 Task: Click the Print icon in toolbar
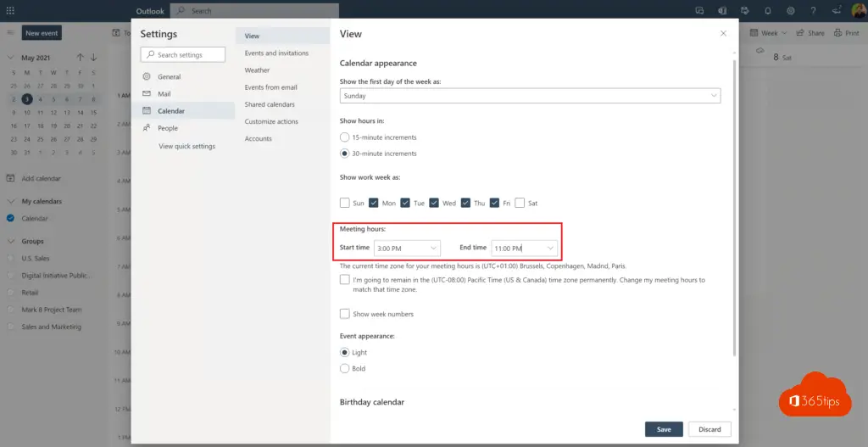tap(846, 33)
